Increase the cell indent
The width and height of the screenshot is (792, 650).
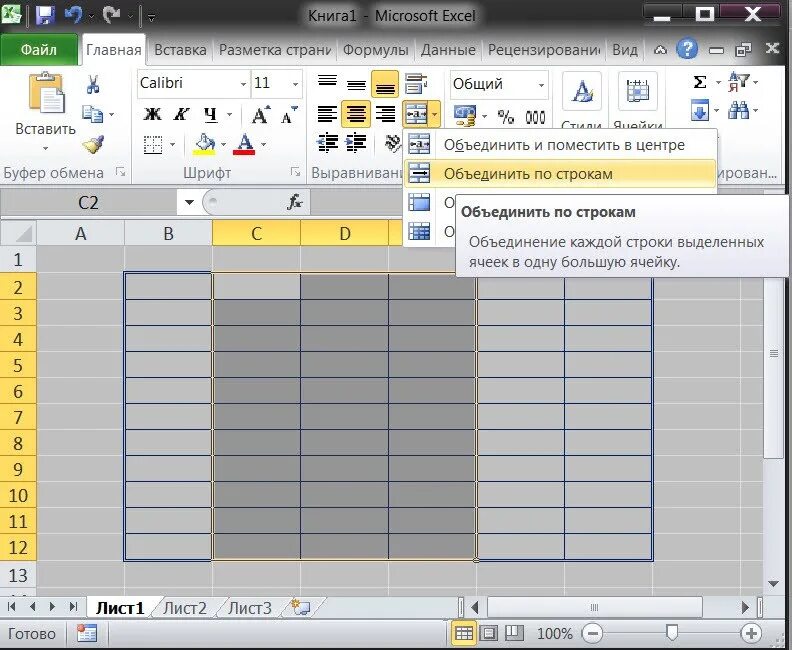click(x=356, y=143)
